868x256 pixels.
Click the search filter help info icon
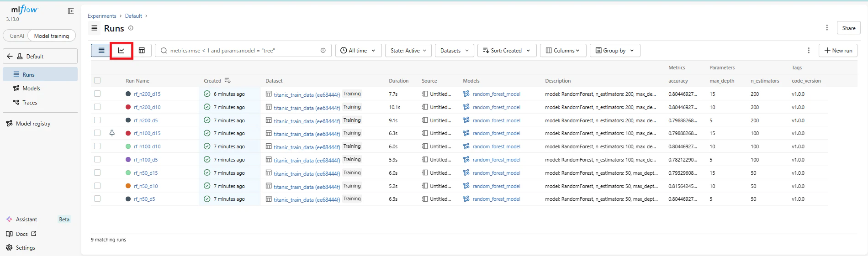pos(323,51)
